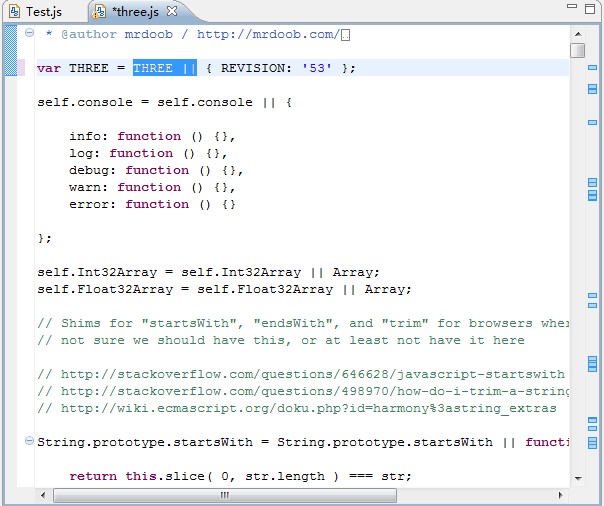
Task: Click the 'debug:' property
Action: pyautogui.click(x=92, y=170)
